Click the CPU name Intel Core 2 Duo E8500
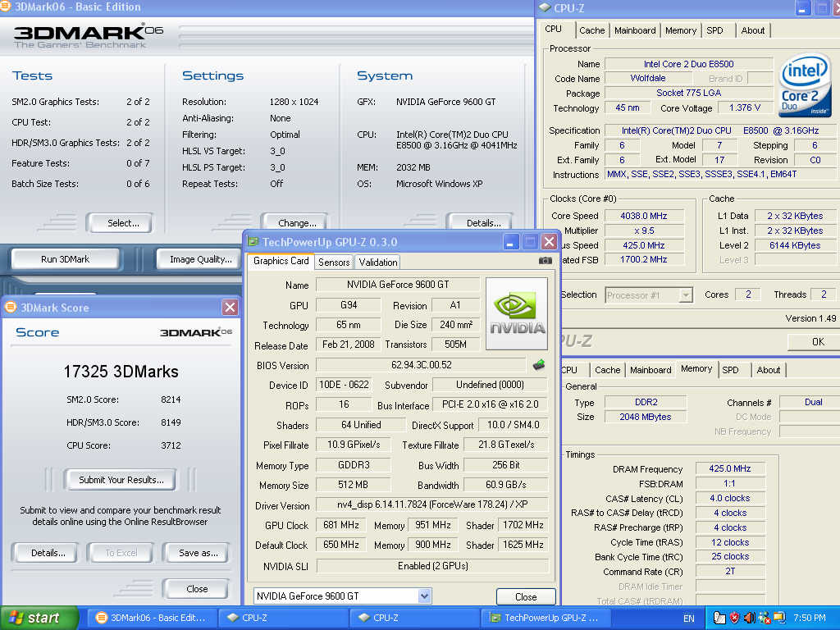 click(688, 64)
